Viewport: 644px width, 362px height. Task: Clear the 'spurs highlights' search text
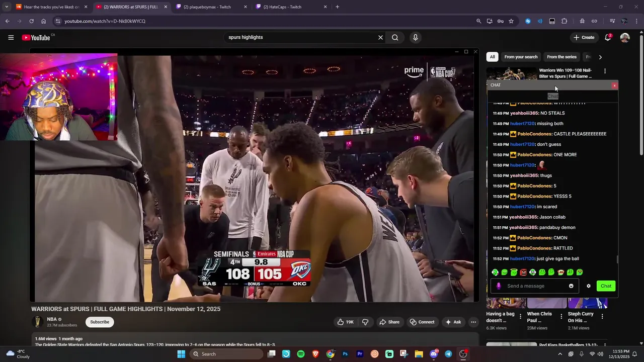coord(380,37)
